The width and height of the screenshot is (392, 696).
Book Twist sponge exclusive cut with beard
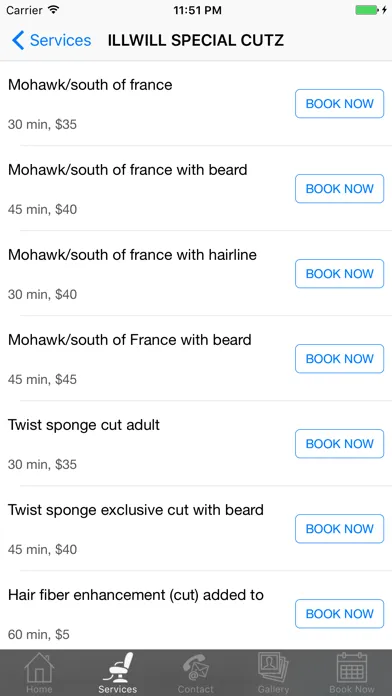click(340, 529)
